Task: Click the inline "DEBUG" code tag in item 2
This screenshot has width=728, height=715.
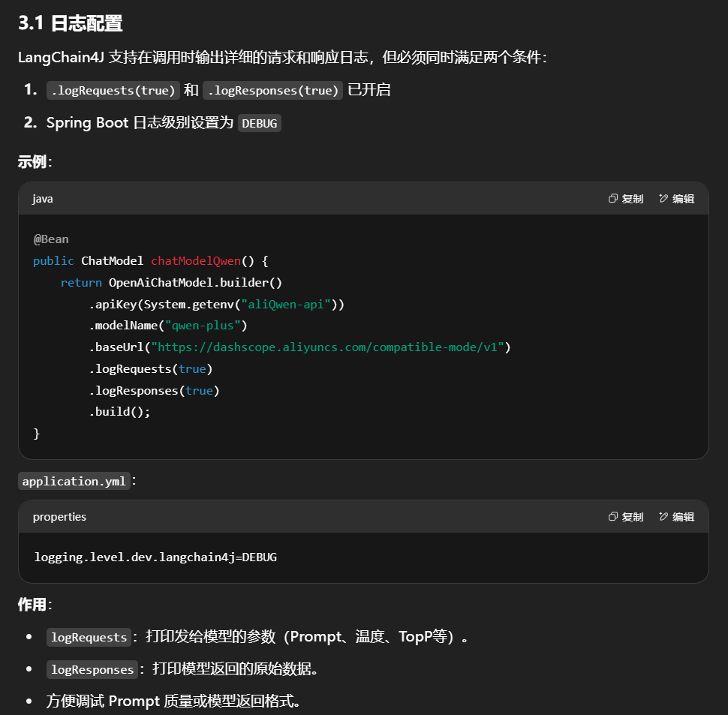Action: coord(259,123)
